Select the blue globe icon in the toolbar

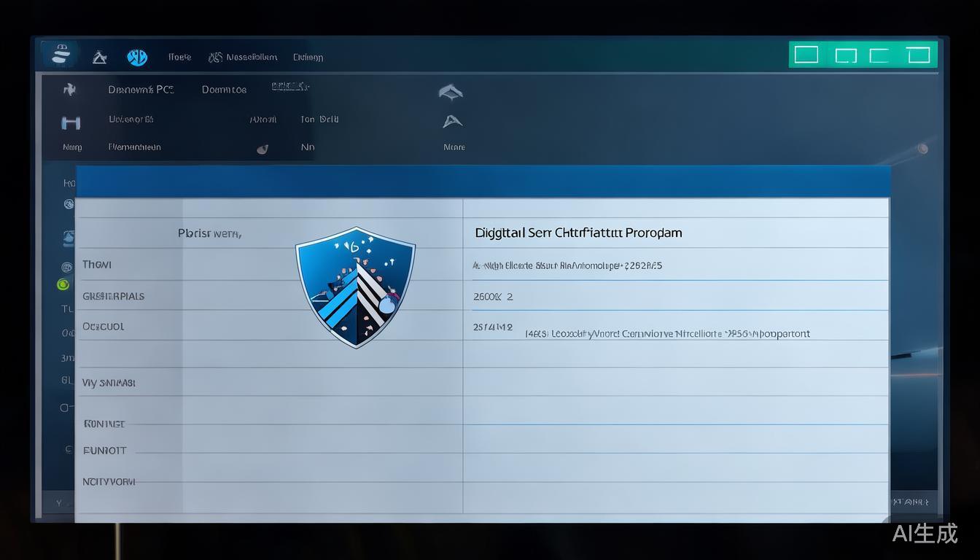pyautogui.click(x=137, y=55)
